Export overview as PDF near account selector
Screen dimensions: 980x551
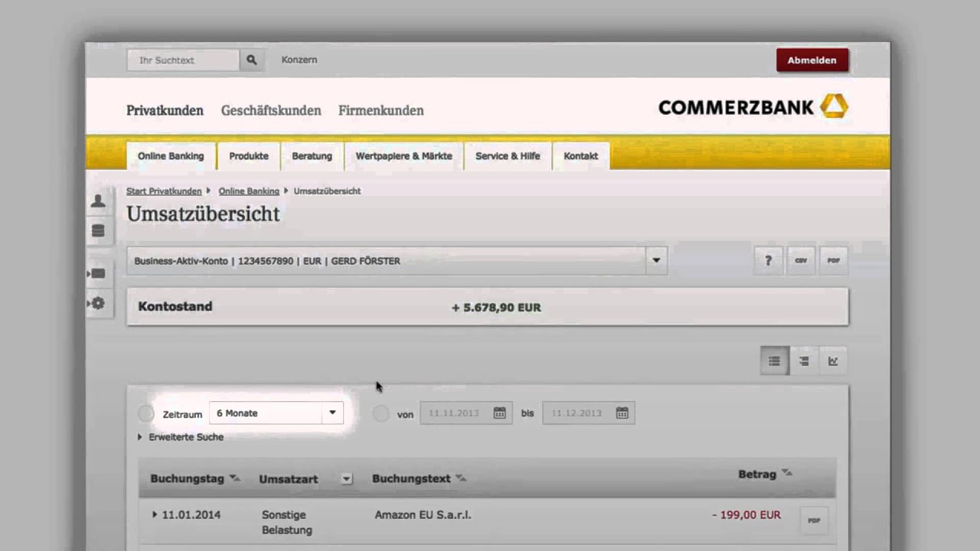(834, 260)
